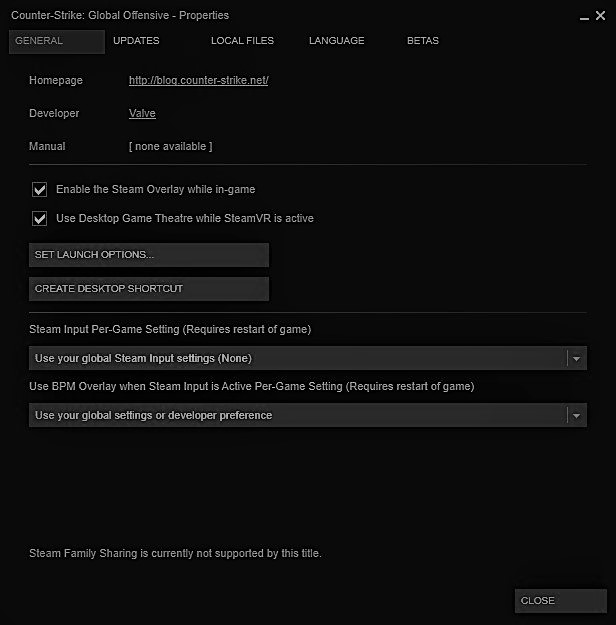Viewport: 616px width, 625px height.
Task: Click the Steam Family Sharing notice text
Action: pyautogui.click(x=175, y=553)
